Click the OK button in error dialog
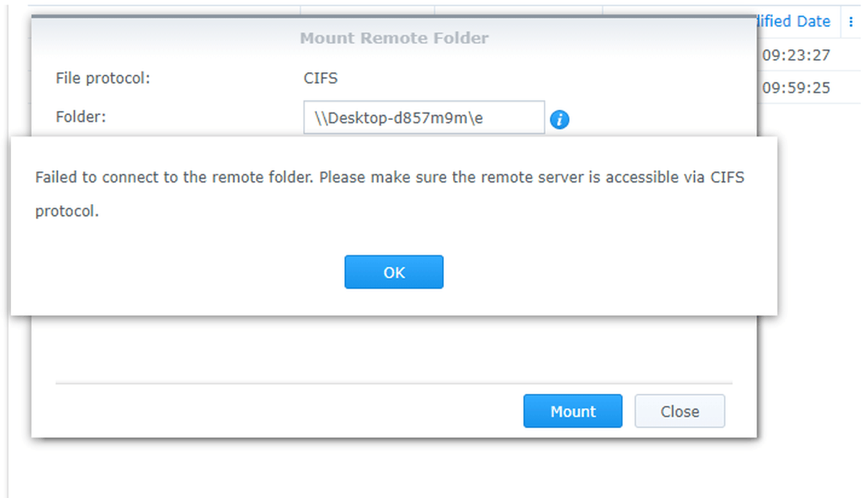The width and height of the screenshot is (868, 498). pos(393,272)
